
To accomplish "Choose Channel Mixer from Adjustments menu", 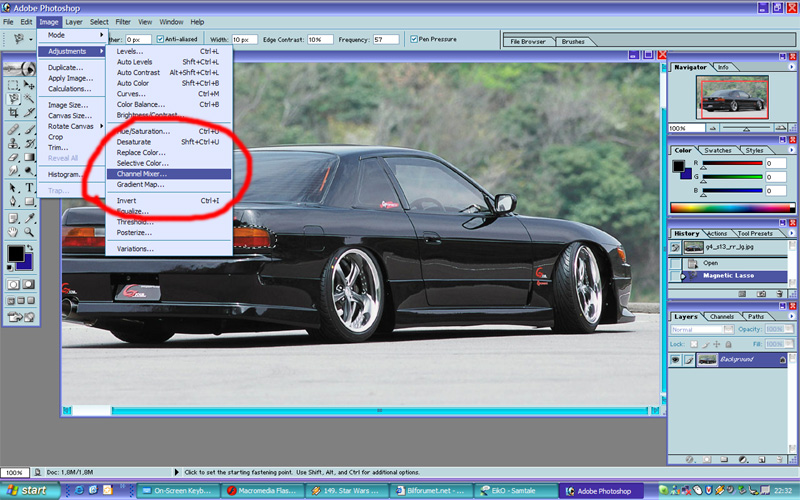I will [142, 173].
